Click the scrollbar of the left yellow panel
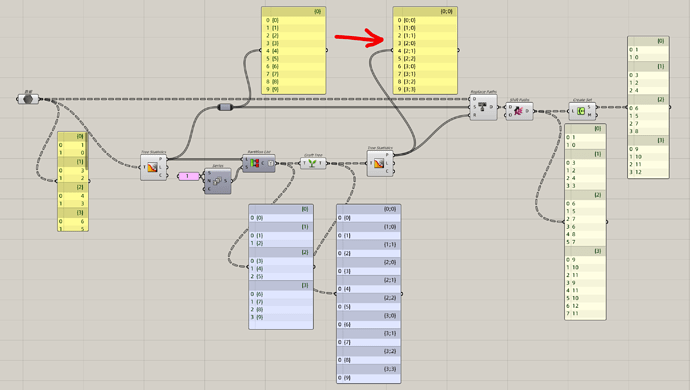The height and width of the screenshot is (390, 690). pyautogui.click(x=87, y=152)
